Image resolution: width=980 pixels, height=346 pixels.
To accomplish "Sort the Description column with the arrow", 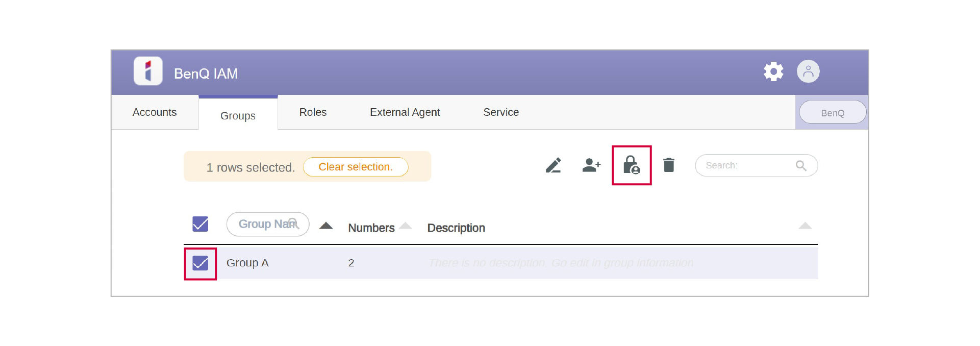I will click(x=805, y=226).
